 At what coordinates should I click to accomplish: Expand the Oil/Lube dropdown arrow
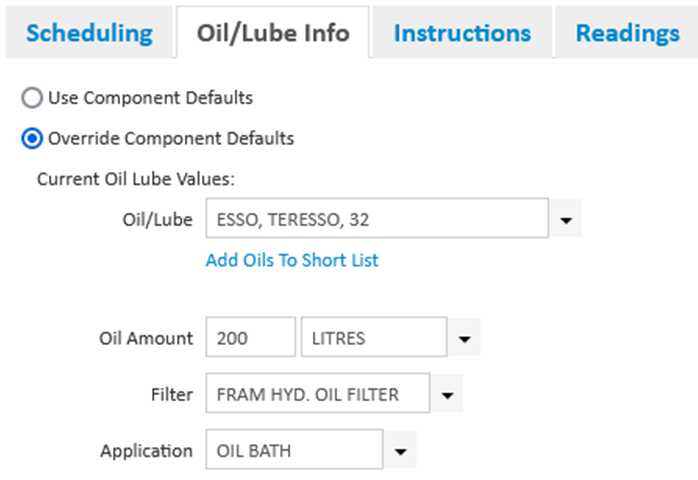(566, 219)
